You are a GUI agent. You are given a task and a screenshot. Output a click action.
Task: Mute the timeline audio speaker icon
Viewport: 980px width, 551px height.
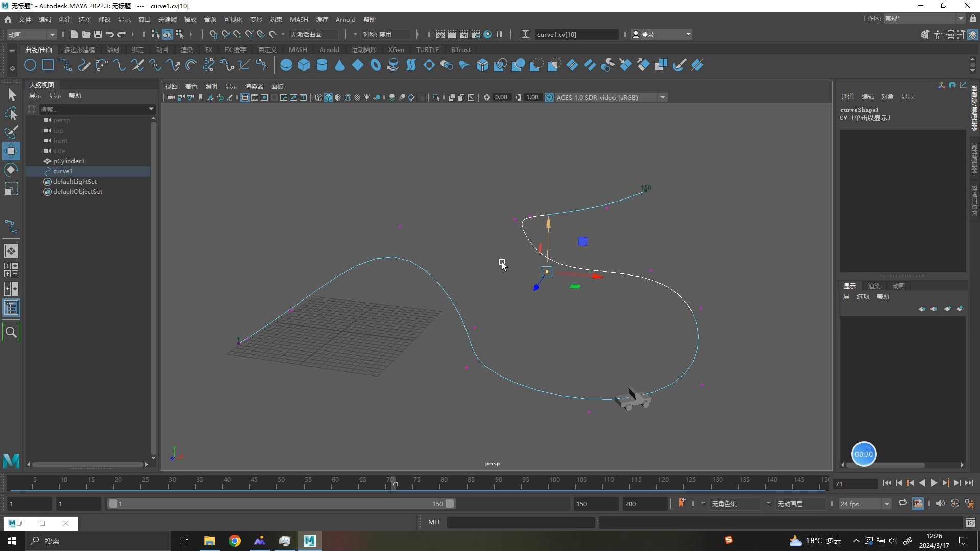[940, 504]
